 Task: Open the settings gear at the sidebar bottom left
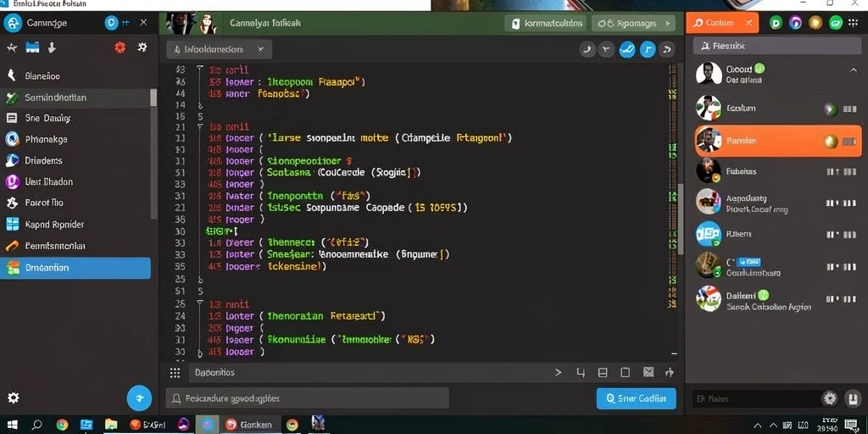point(13,398)
